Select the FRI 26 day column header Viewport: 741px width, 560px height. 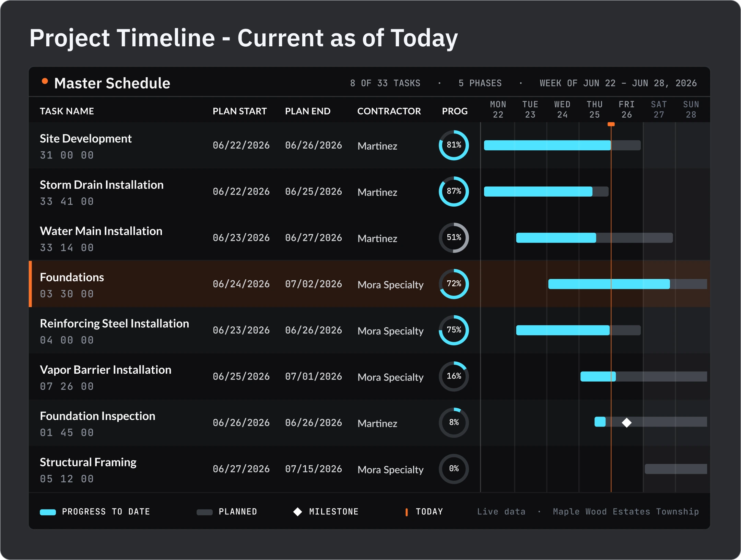coord(627,109)
